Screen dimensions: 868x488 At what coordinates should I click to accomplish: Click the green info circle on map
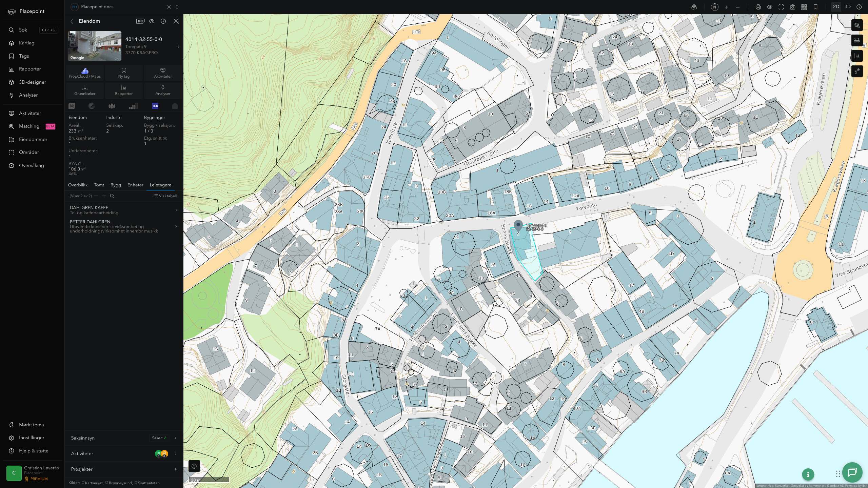(x=808, y=474)
